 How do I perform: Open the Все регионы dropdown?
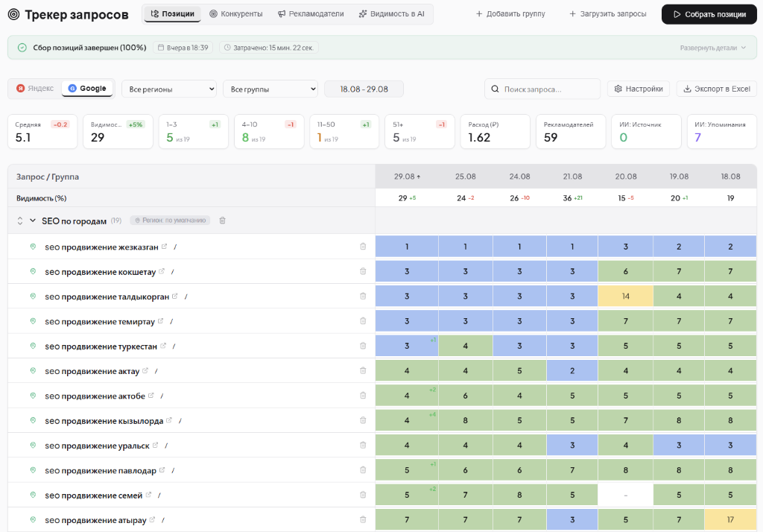coord(169,89)
